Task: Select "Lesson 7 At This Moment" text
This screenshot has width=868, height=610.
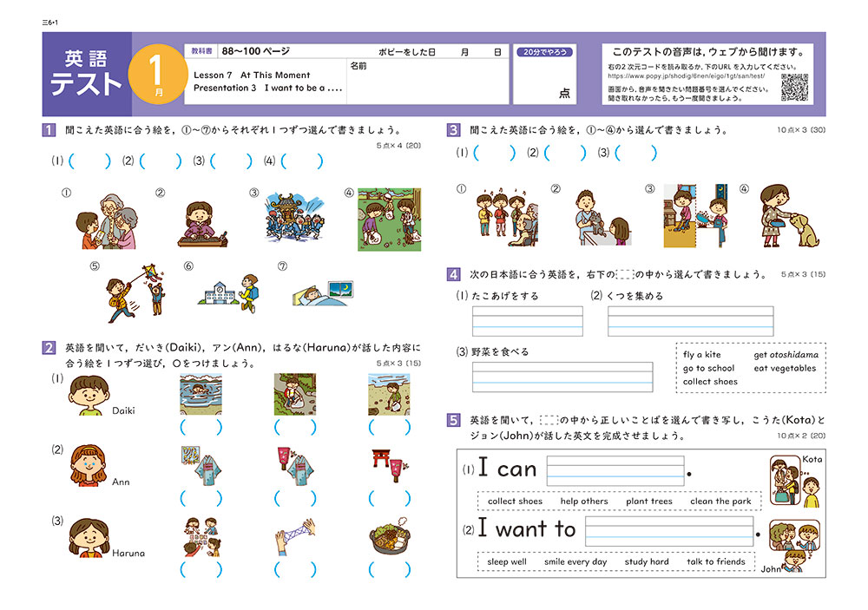Action: pos(252,75)
